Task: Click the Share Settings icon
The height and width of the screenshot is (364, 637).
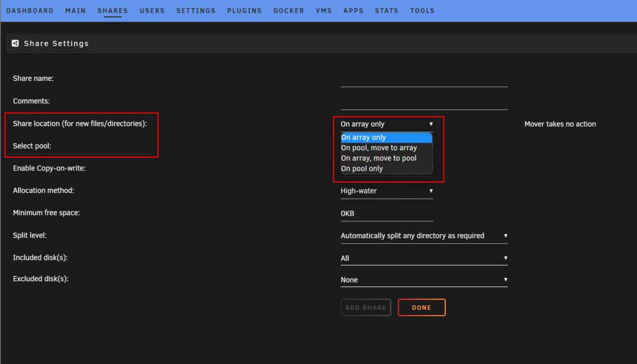Action: (x=15, y=43)
